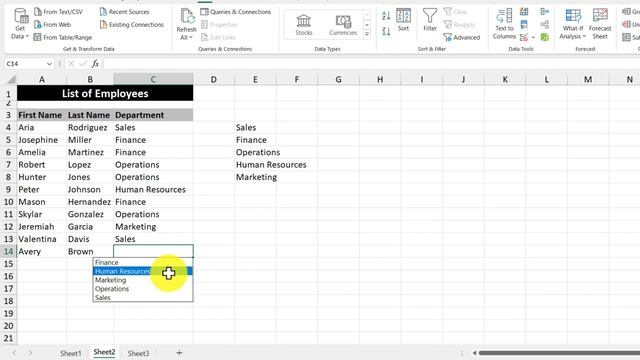Show the Queries & Connections pane
640x360 pixels.
(x=236, y=12)
